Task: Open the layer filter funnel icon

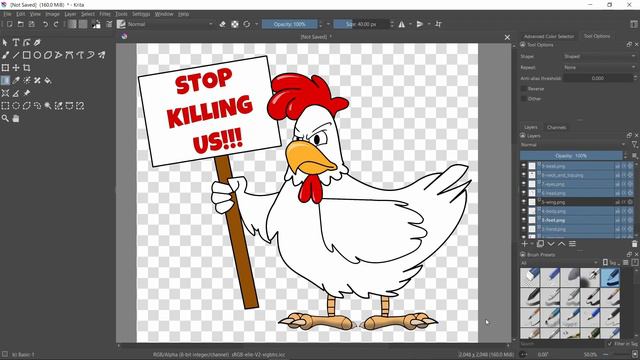Action: pyautogui.click(x=635, y=144)
